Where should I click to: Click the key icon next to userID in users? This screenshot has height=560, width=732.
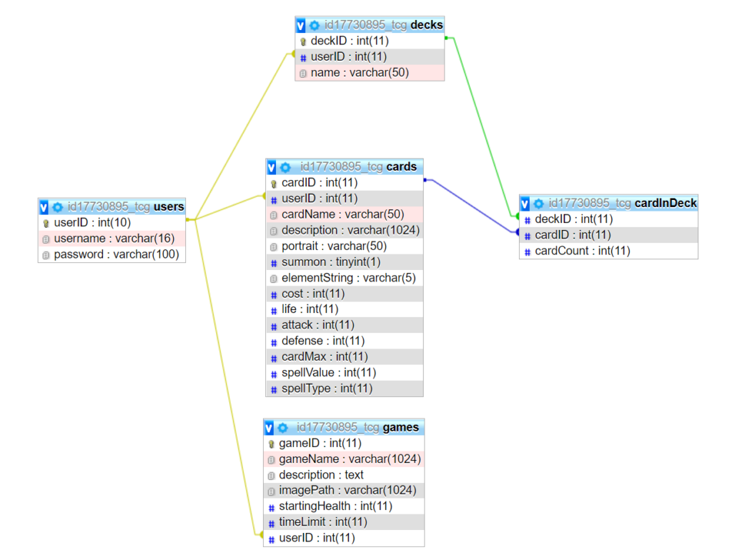(x=46, y=222)
